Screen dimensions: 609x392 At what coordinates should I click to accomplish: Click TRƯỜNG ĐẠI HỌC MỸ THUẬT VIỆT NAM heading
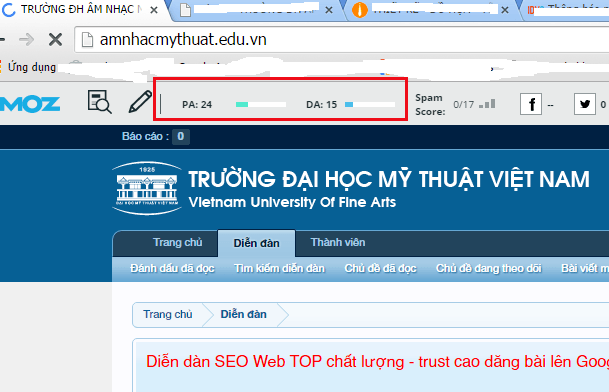389,179
